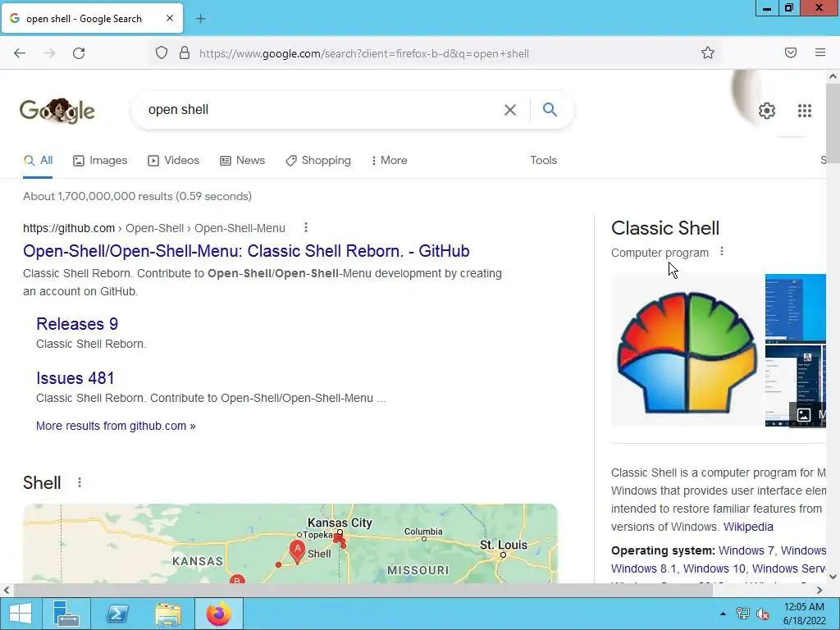Image resolution: width=840 pixels, height=630 pixels.
Task: Click the magnifier search button
Action: point(550,109)
